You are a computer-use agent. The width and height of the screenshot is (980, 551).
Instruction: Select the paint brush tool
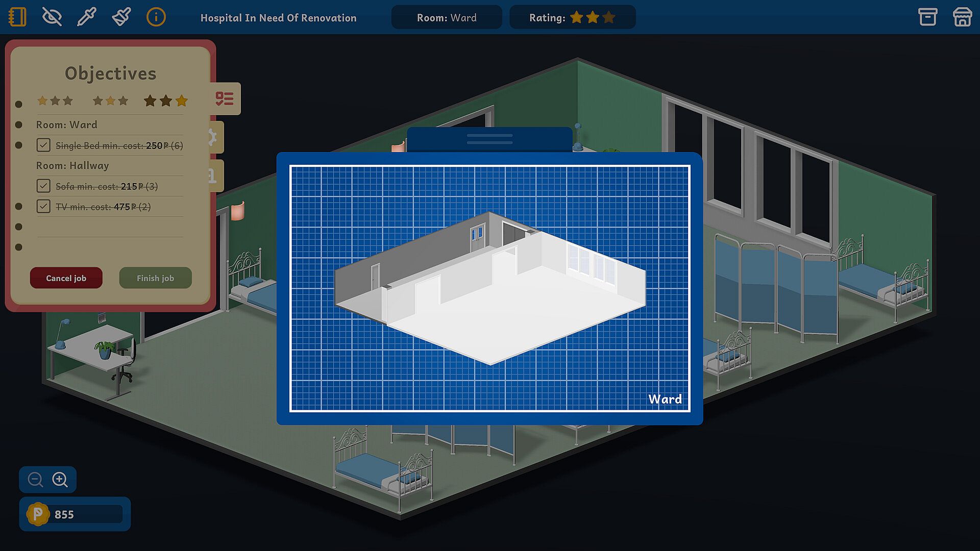[x=121, y=17]
